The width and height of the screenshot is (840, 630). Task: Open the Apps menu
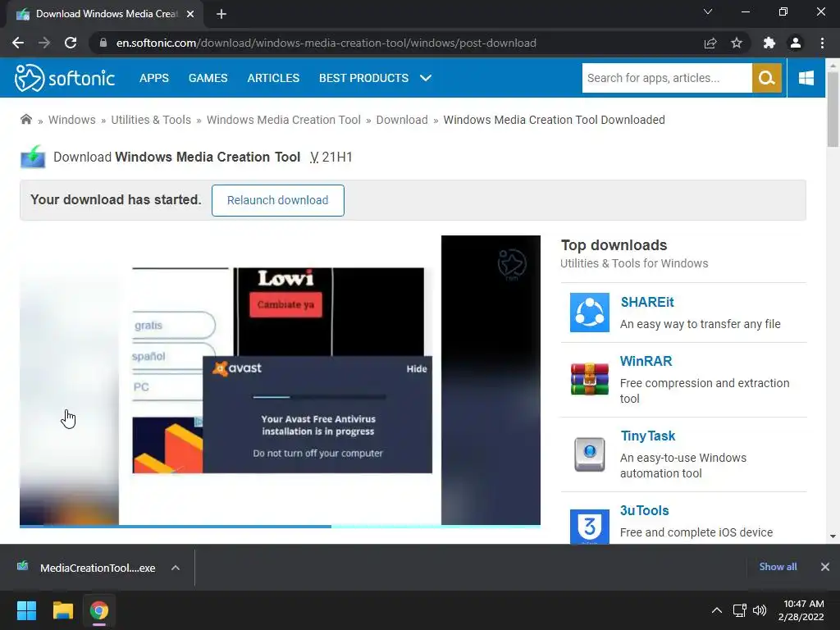[x=153, y=78]
